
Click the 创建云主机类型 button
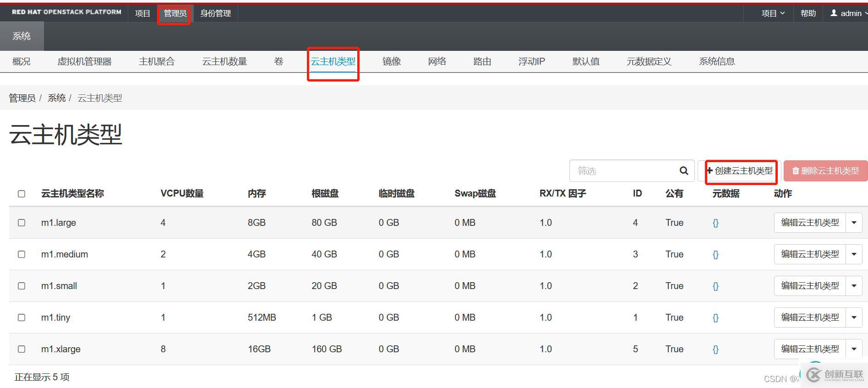tap(740, 171)
